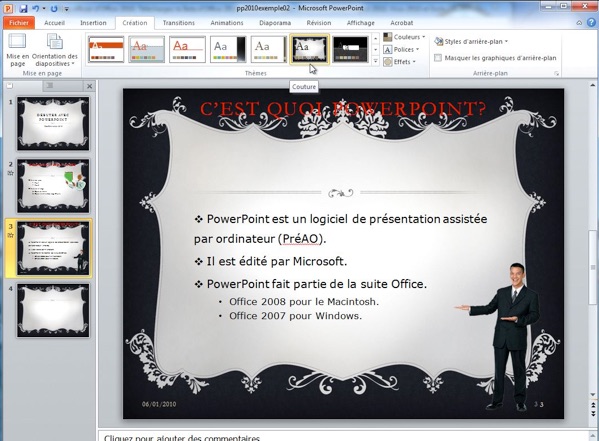Close the slides pane with the X

(89, 86)
